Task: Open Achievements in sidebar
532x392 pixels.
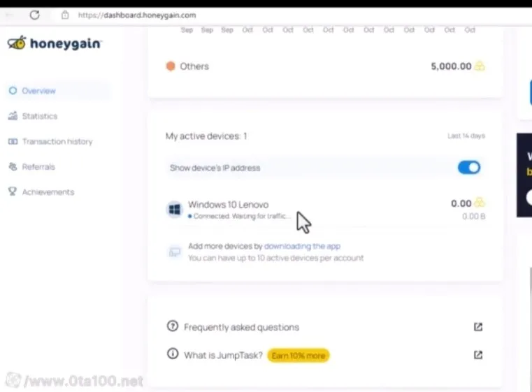Action: point(48,192)
